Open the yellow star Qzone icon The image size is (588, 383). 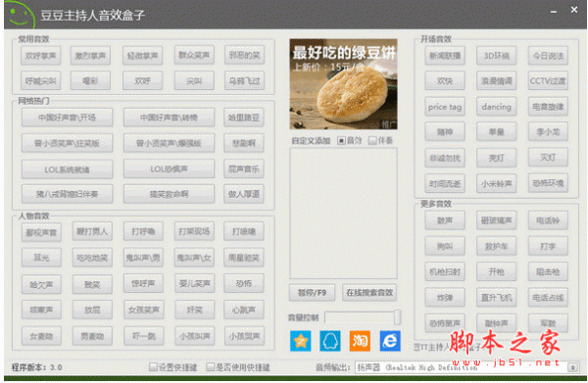301,341
